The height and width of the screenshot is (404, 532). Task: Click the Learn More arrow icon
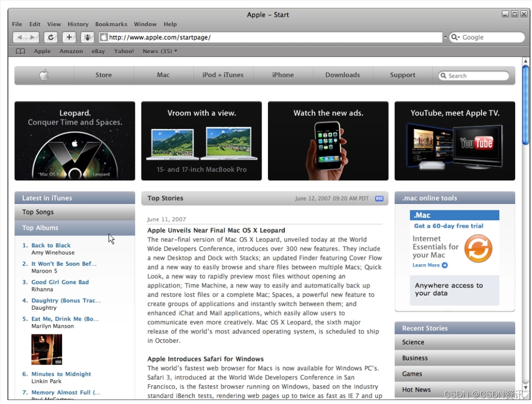(x=445, y=265)
